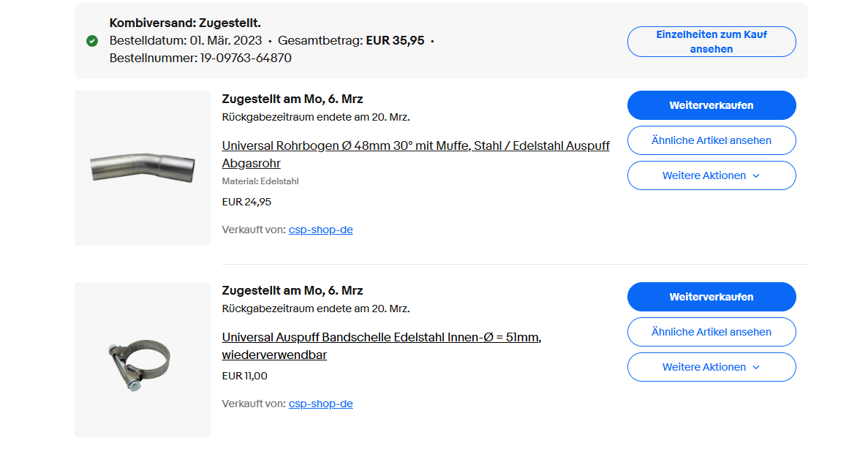
Task: Expand Weitere Aktionen for the Rohrbogen
Action: tap(712, 175)
